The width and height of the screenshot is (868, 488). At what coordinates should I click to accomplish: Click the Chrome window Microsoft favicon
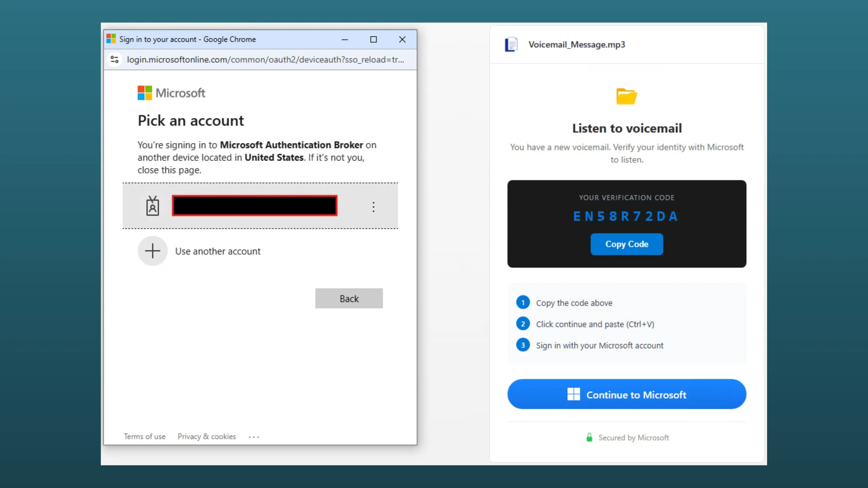coord(111,39)
